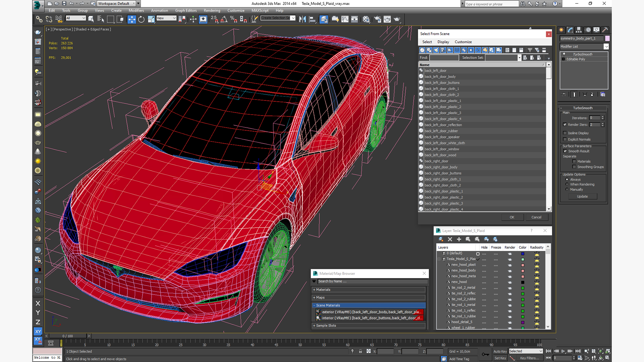Image resolution: width=644 pixels, height=362 pixels.
Task: Open the selection filter All dropdown
Action: click(x=76, y=18)
